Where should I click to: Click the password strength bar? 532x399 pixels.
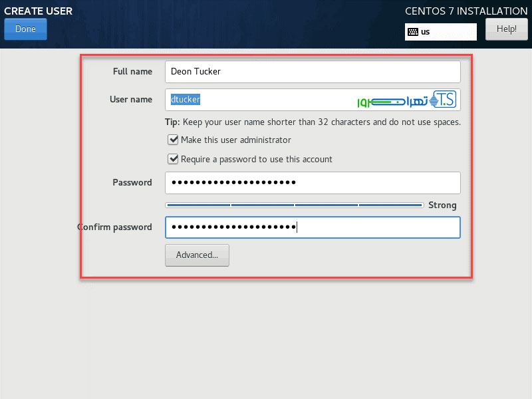(294, 205)
